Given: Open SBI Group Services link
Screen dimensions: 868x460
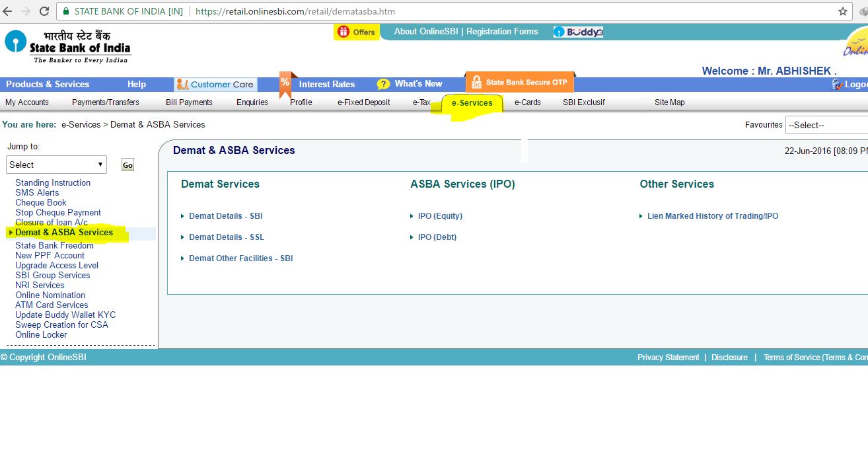Looking at the screenshot, I should 53,276.
